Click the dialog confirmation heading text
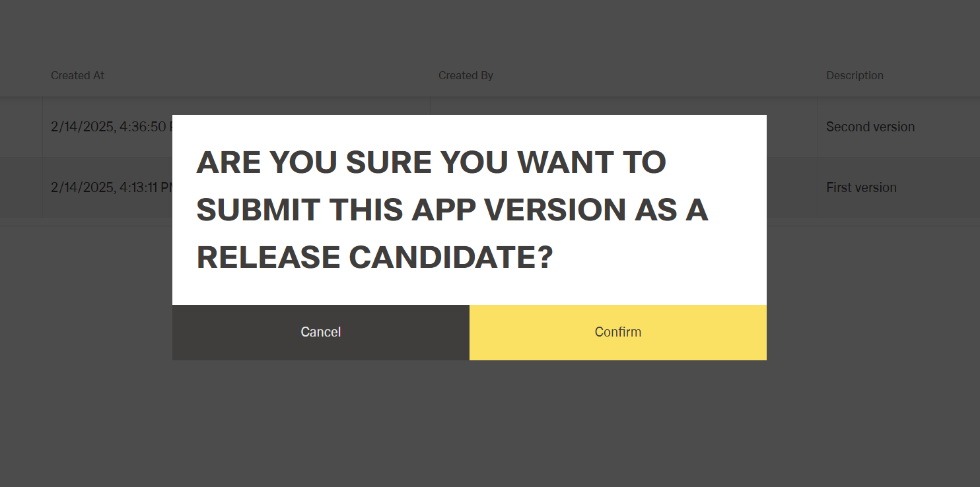 [x=452, y=210]
